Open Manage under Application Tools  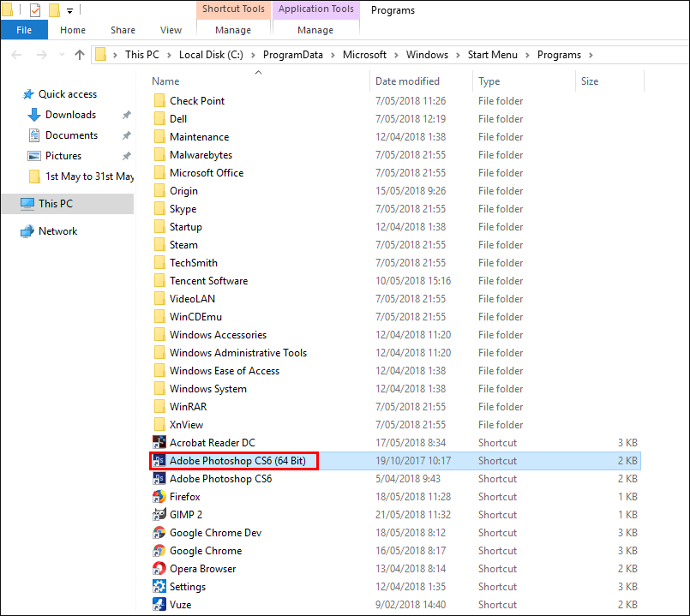tap(315, 30)
